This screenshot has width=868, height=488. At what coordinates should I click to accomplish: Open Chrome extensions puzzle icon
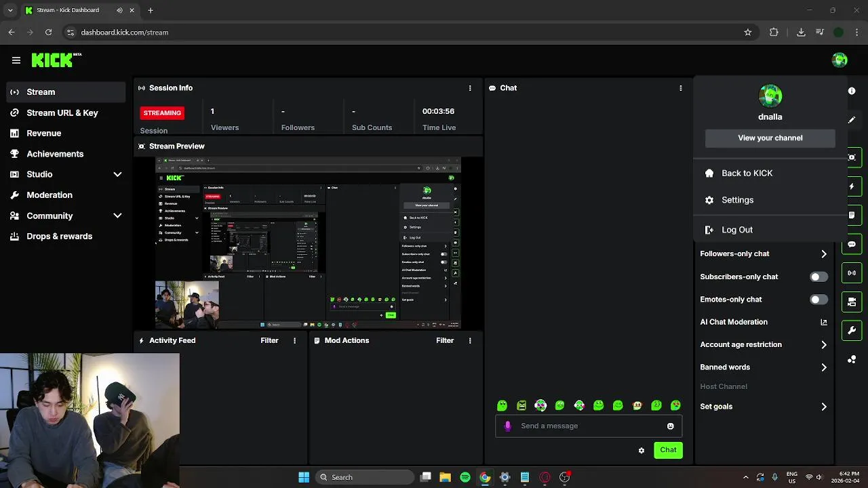pyautogui.click(x=774, y=32)
